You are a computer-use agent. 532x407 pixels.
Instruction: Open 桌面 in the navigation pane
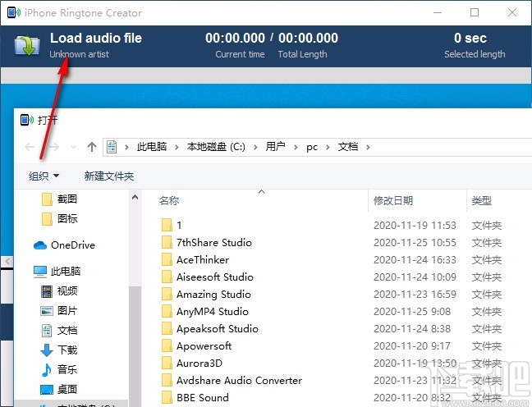[x=59, y=390]
